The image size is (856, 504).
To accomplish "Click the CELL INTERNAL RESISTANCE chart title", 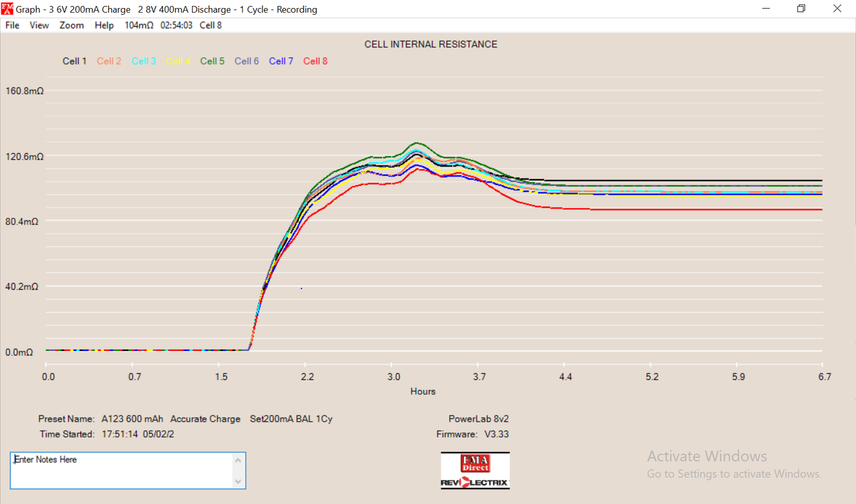I will (431, 44).
